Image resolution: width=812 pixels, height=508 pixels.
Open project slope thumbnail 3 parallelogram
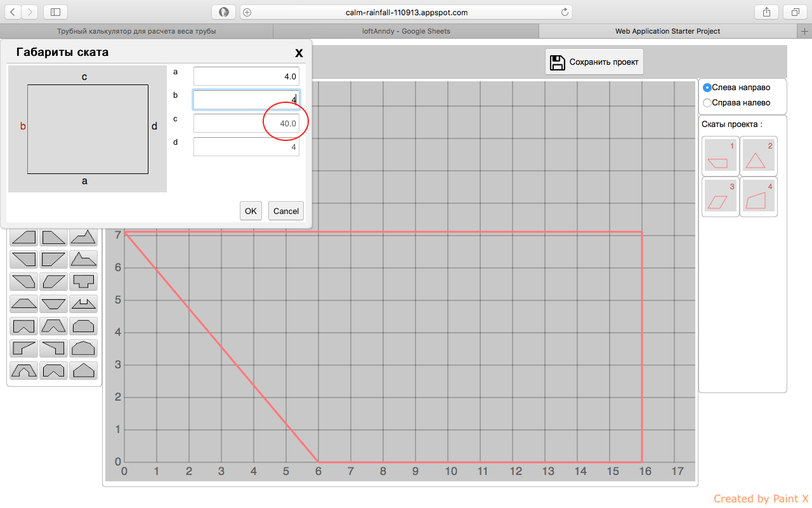[x=721, y=197]
